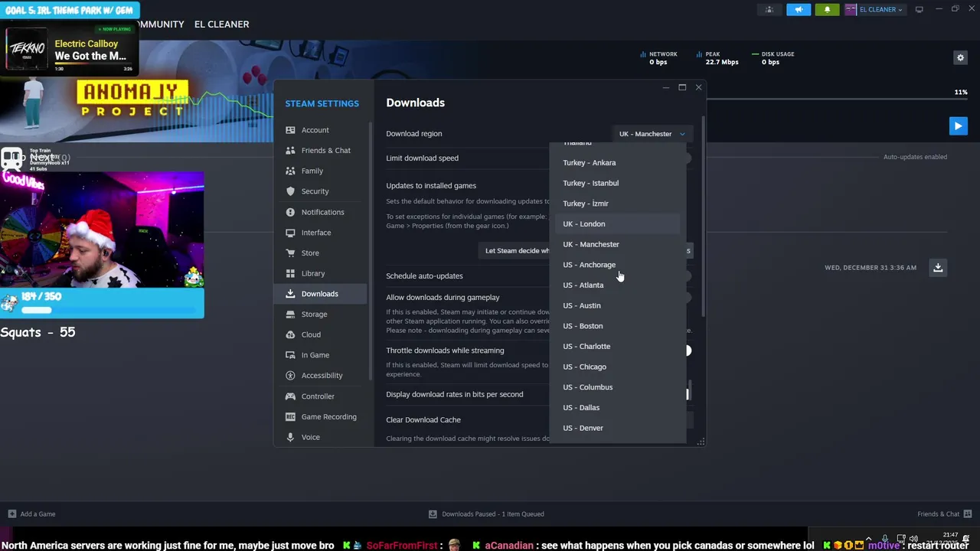Open downloads page gear settings
The height and width of the screenshot is (551, 980).
pyautogui.click(x=960, y=57)
